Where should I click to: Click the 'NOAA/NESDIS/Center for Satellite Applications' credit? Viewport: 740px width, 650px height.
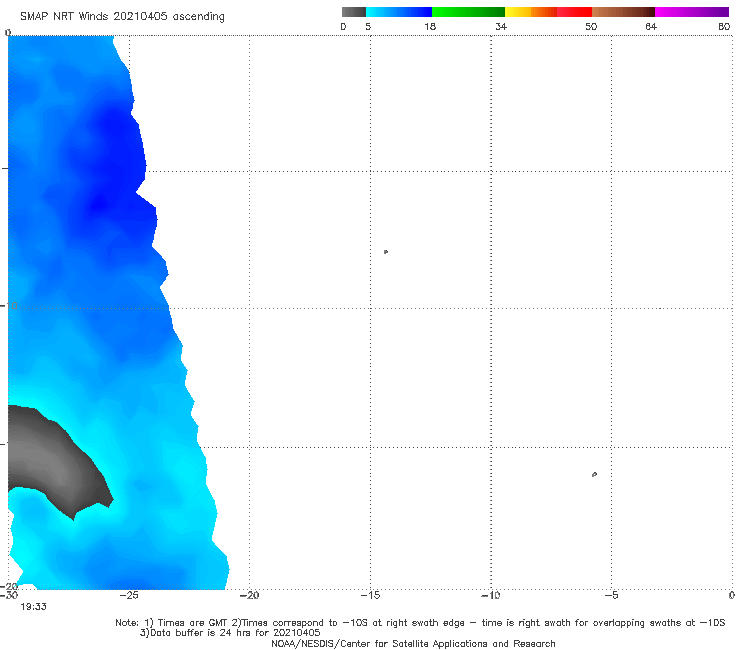(x=413, y=643)
